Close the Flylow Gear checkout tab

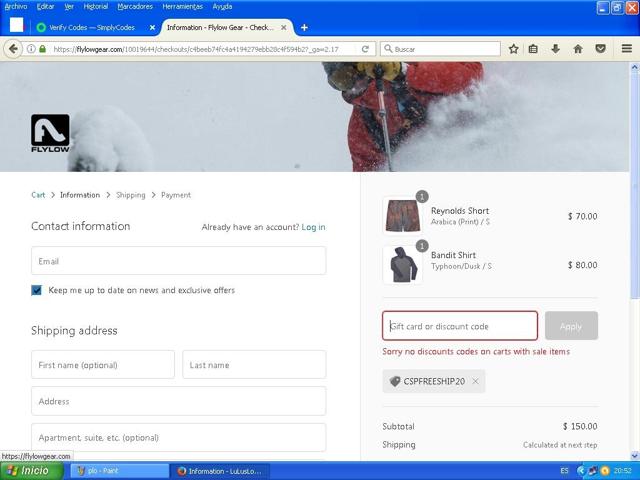click(284, 27)
